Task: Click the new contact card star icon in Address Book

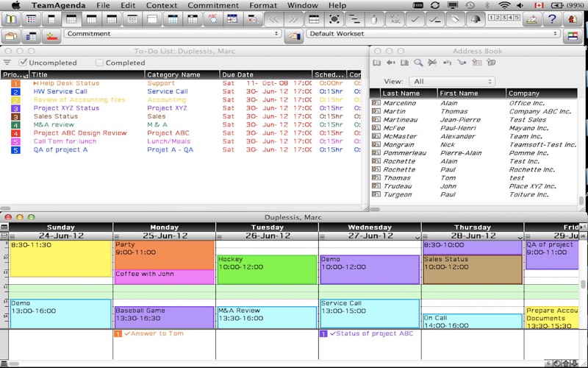Action: pos(476,63)
